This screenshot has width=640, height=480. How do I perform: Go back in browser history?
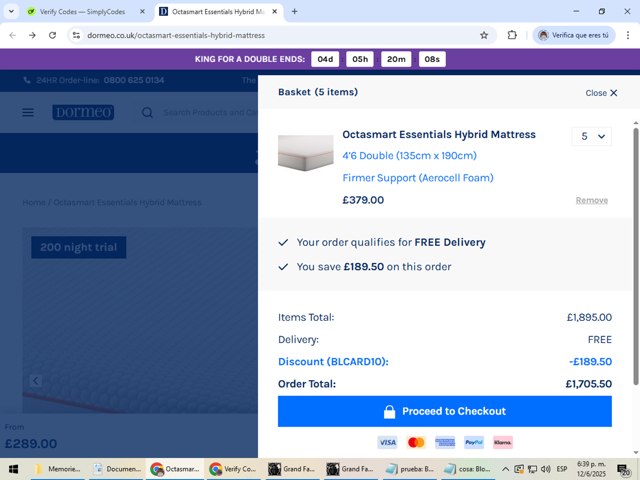pos(13,36)
